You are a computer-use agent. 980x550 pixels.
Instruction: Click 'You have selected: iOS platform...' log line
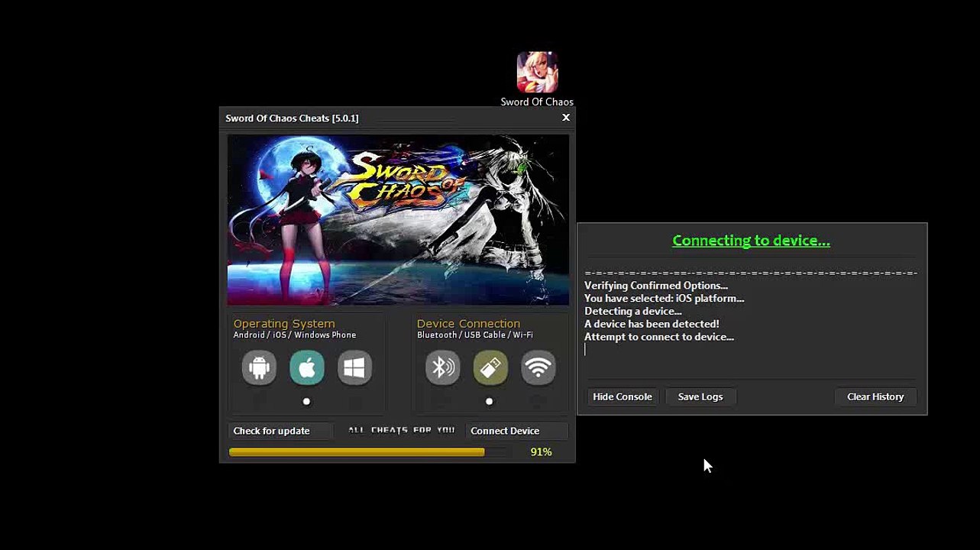[665, 299]
